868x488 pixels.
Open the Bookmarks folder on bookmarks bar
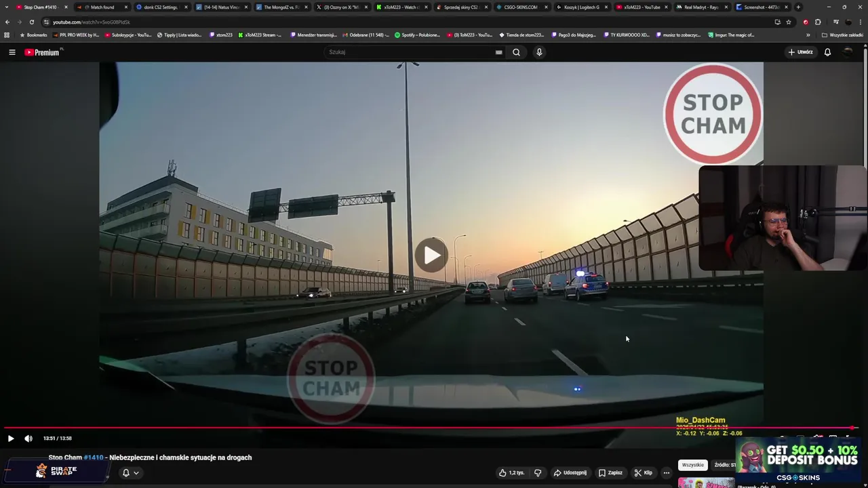[33, 35]
